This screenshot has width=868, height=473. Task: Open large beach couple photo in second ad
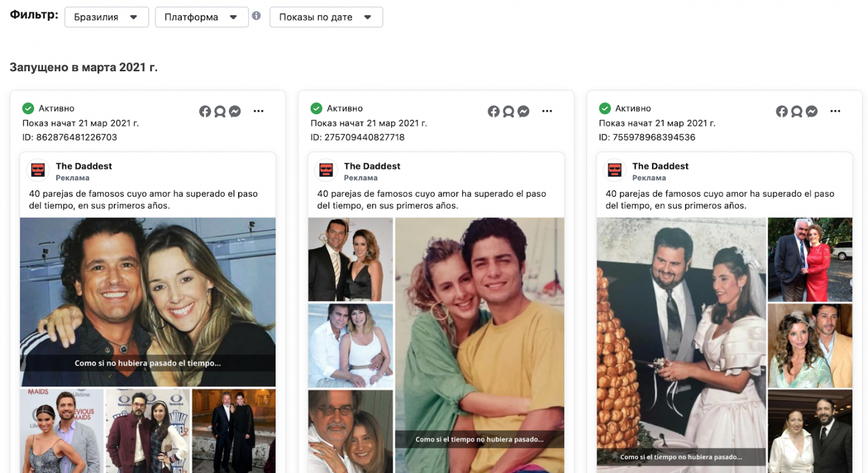click(480, 345)
